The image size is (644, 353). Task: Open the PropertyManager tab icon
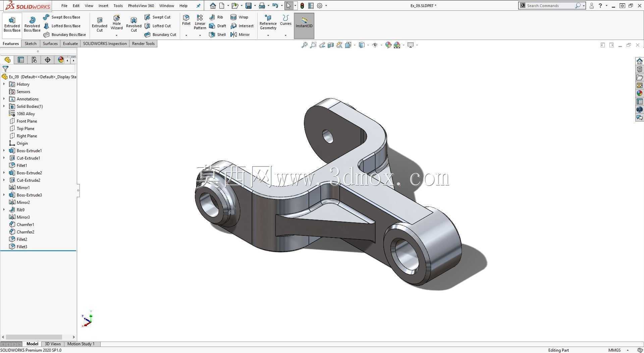pyautogui.click(x=21, y=60)
